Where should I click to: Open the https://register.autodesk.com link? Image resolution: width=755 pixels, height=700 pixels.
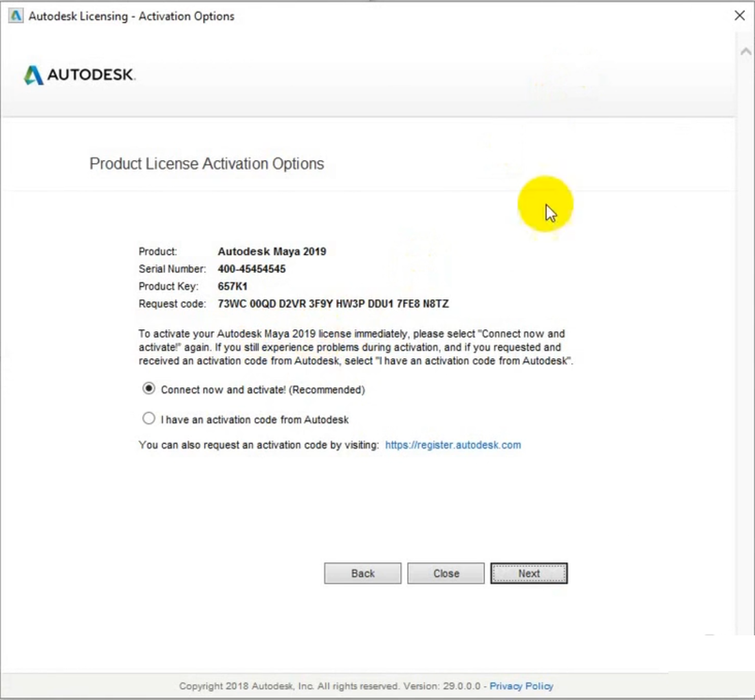pos(452,445)
